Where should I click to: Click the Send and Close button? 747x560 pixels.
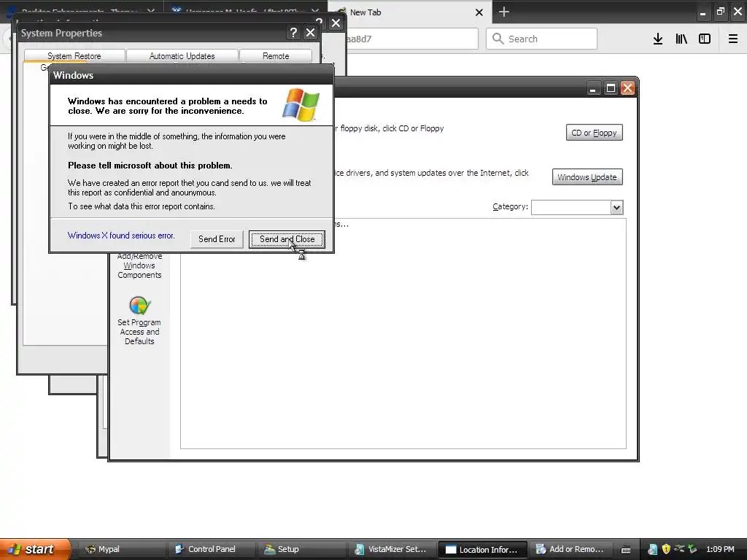[287, 239]
